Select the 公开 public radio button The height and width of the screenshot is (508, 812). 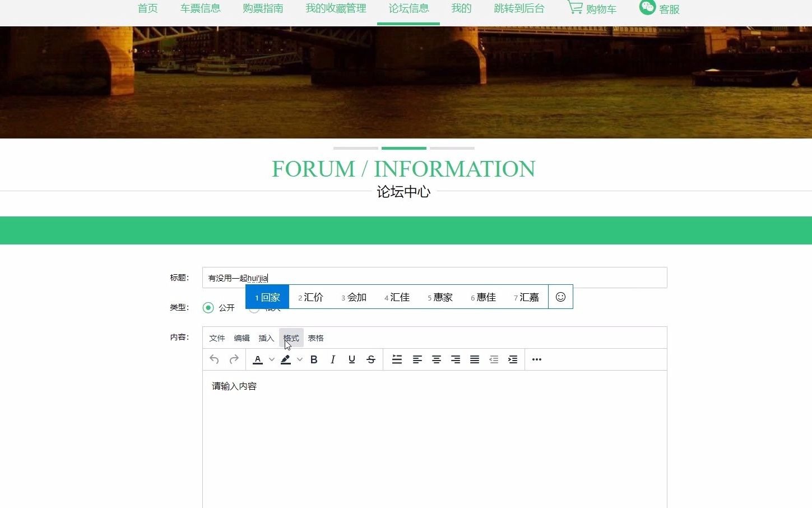click(x=208, y=307)
